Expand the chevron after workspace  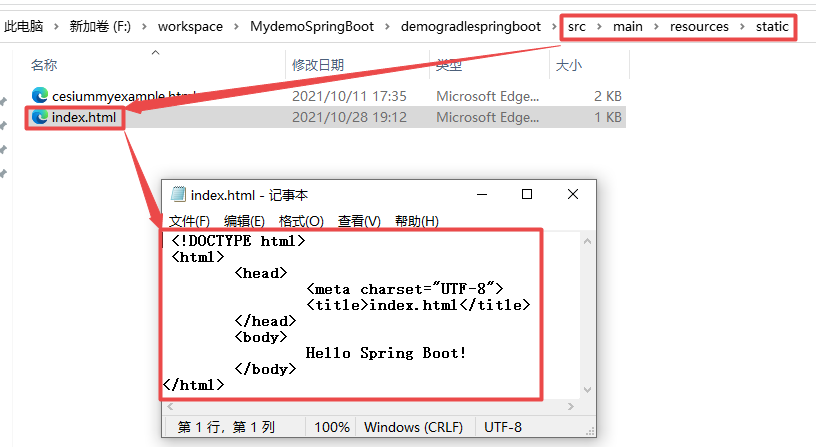[x=236, y=27]
